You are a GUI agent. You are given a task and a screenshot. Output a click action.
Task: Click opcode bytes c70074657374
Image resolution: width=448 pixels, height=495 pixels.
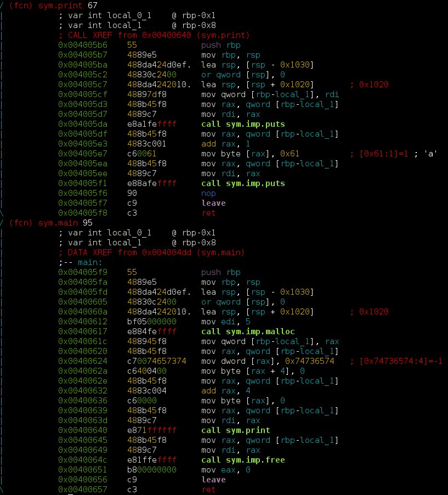tap(156, 361)
